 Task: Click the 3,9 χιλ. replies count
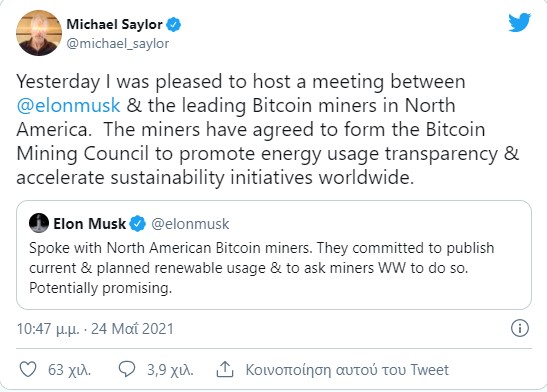(170, 370)
